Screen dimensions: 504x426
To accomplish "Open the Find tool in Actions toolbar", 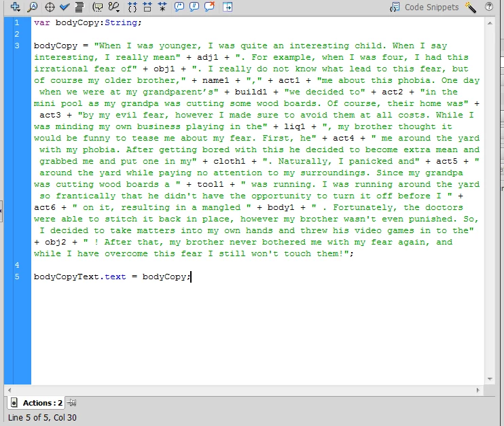I will coord(32,7).
